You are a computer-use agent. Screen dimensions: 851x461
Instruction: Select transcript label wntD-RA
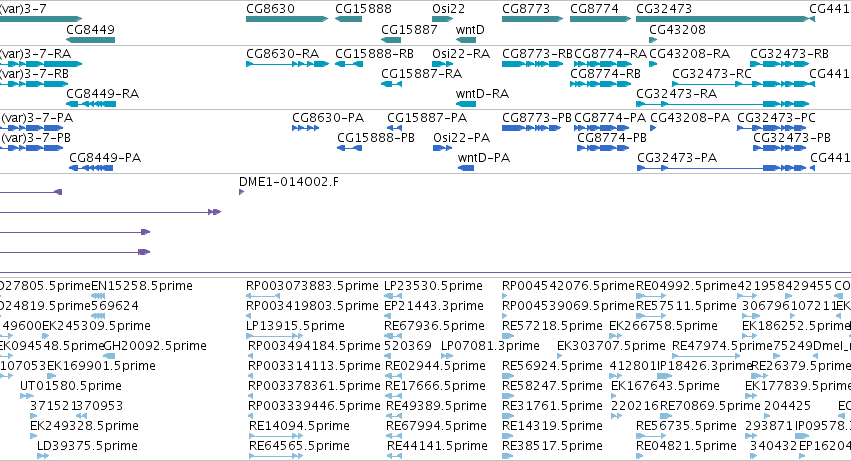(482, 94)
